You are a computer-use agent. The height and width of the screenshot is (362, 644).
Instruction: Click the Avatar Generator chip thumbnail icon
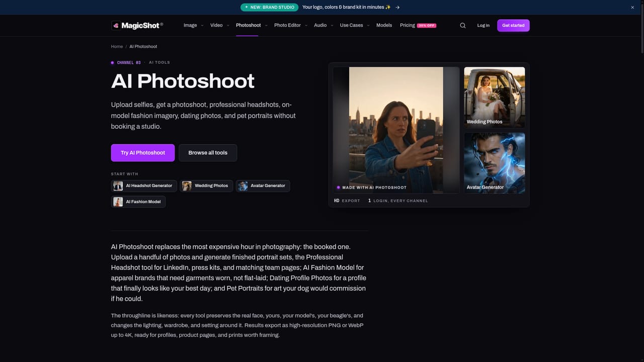[243, 186]
